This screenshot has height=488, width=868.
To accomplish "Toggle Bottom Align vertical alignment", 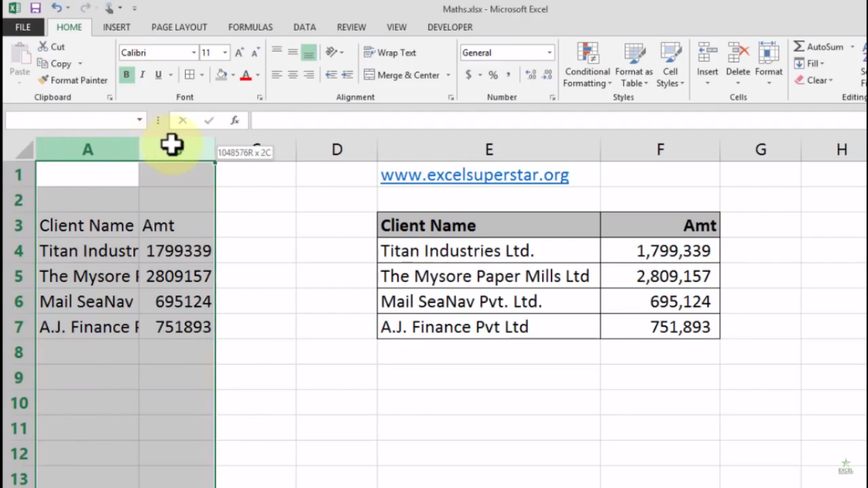I will coord(309,52).
